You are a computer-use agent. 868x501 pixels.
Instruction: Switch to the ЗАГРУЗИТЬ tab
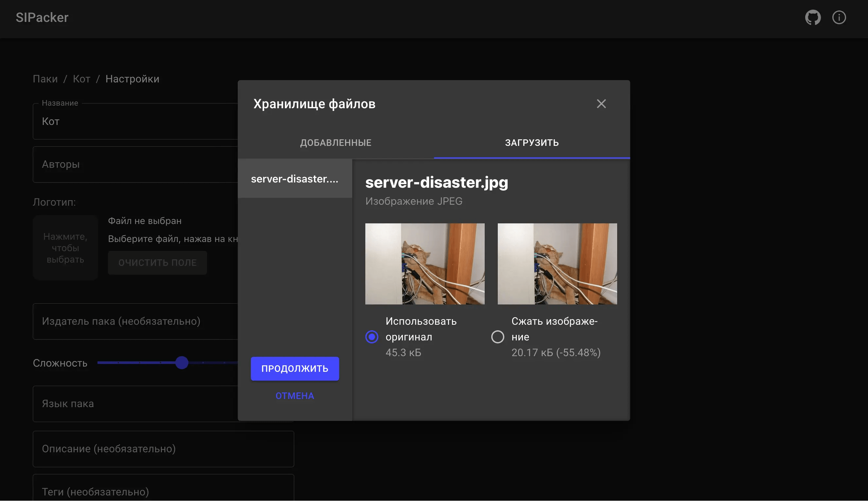[531, 143]
